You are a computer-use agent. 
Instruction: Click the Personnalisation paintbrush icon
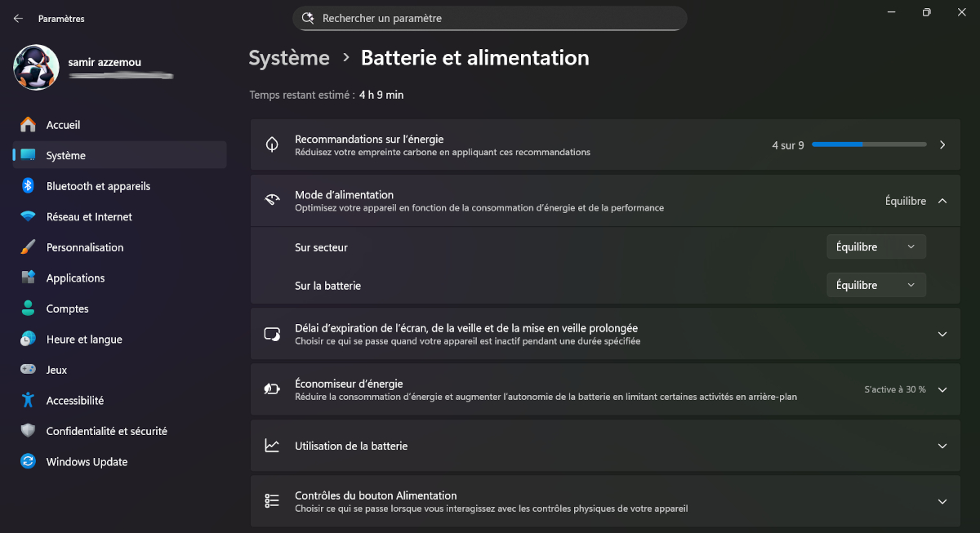pyautogui.click(x=28, y=247)
